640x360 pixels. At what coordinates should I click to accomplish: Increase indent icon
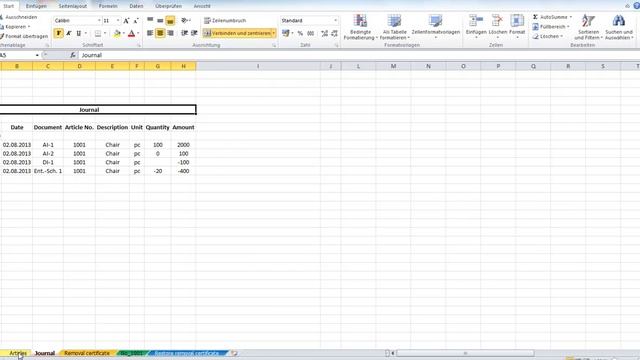[x=194, y=33]
